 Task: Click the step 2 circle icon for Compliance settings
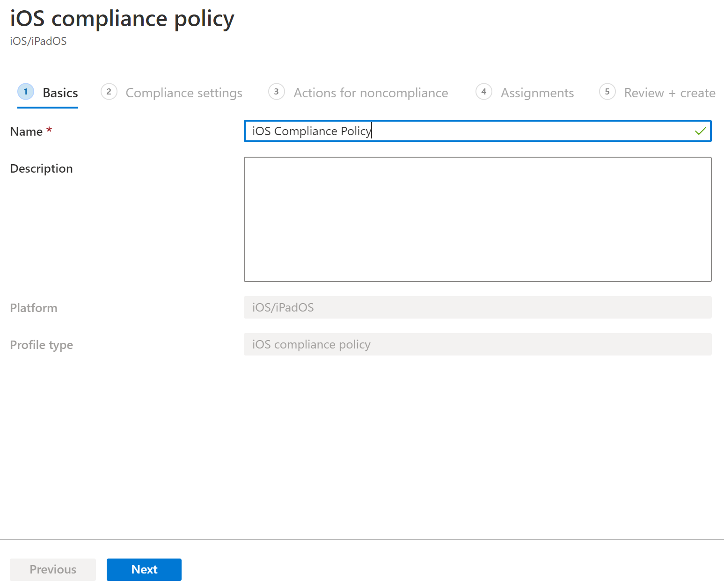(109, 92)
